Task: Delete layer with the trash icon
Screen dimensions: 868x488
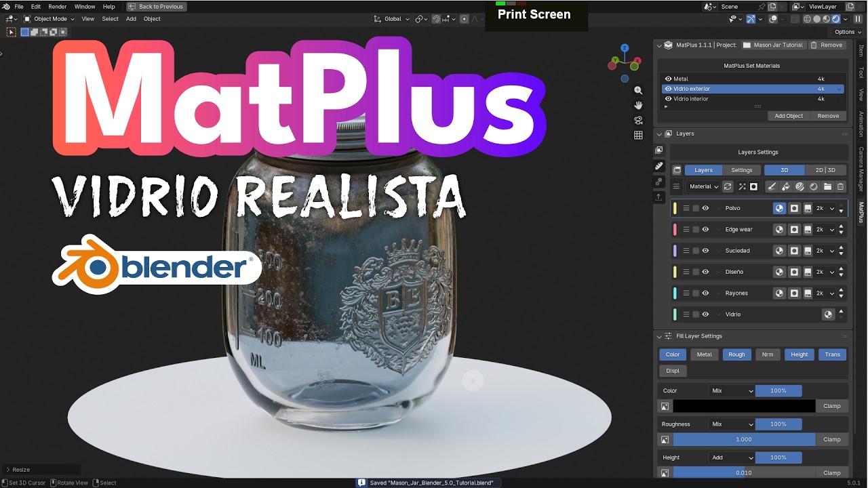Action: point(841,186)
